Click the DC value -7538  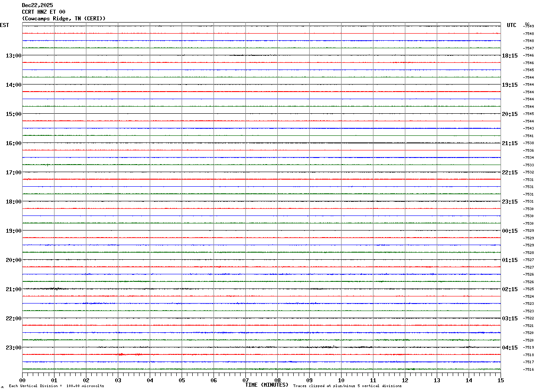(528, 143)
